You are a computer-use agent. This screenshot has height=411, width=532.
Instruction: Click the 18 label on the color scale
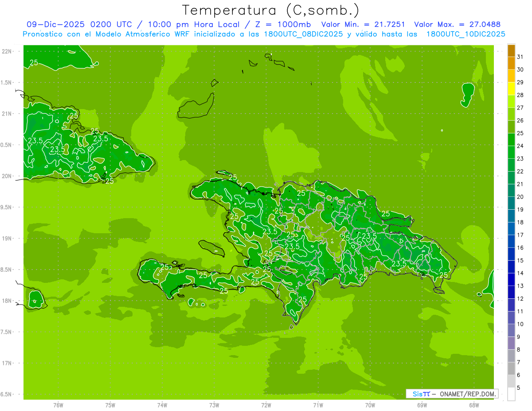point(520,223)
